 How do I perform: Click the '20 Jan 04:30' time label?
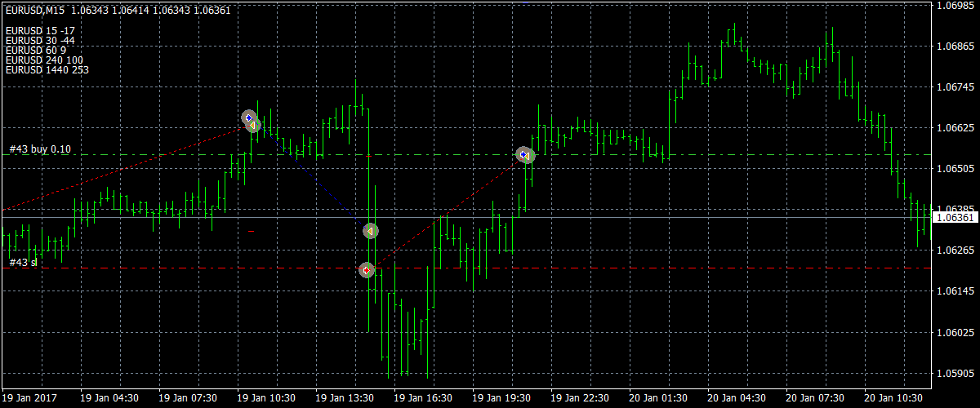(x=736, y=398)
